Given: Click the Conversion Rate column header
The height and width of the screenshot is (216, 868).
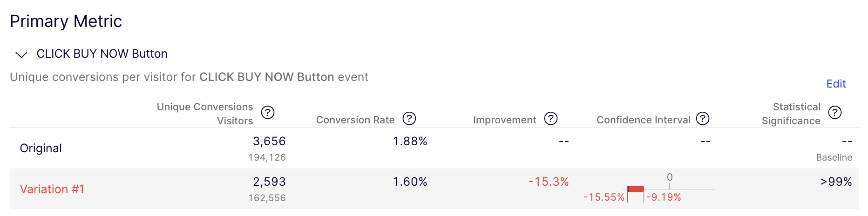Looking at the screenshot, I should [x=355, y=120].
